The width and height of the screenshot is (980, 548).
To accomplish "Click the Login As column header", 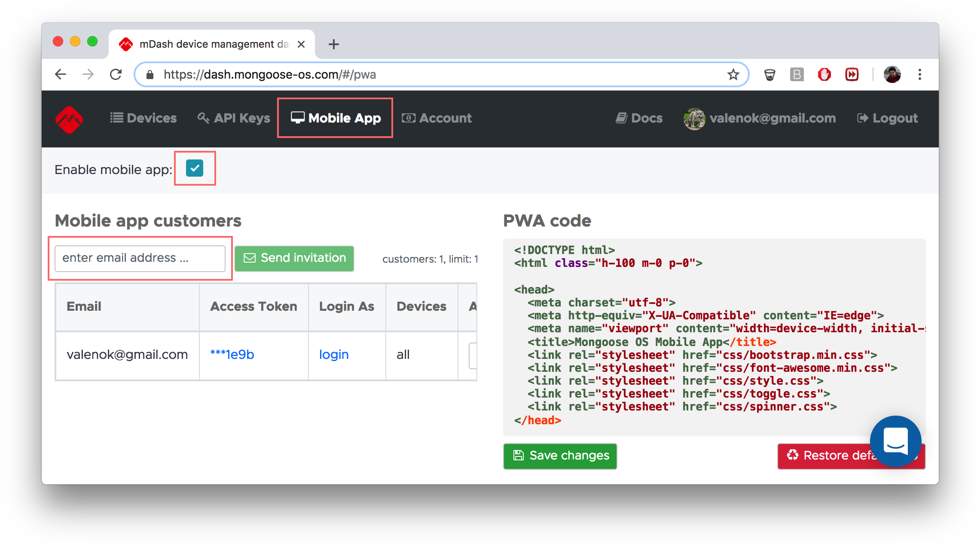I will pos(347,307).
